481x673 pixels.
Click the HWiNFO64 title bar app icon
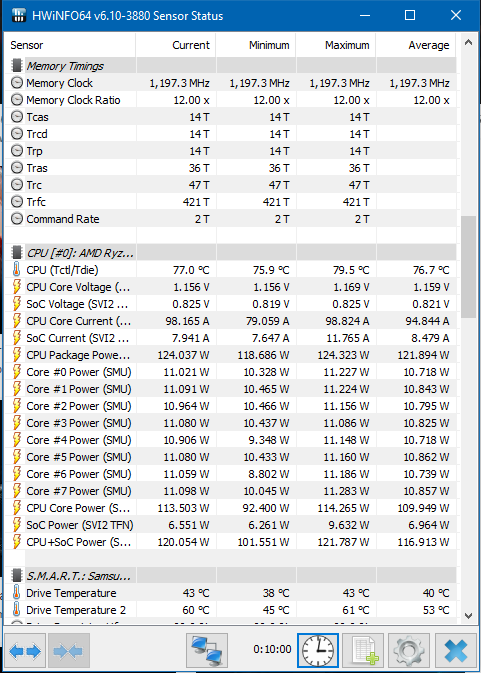(x=18, y=15)
